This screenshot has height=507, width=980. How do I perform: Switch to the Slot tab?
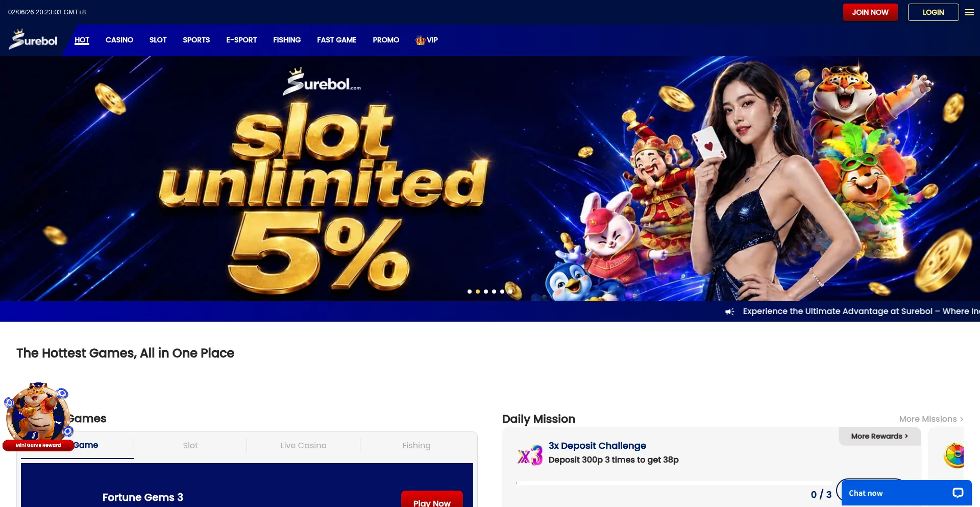click(190, 445)
